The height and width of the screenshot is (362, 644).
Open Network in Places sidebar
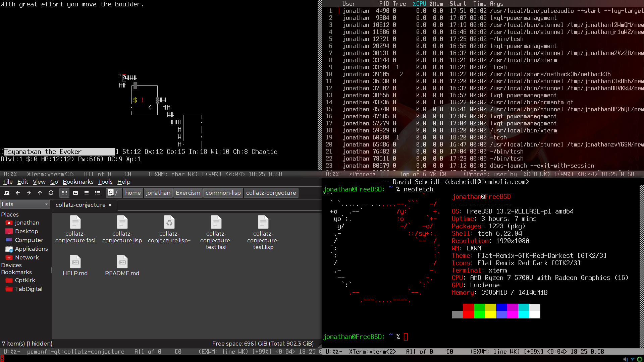click(22, 257)
